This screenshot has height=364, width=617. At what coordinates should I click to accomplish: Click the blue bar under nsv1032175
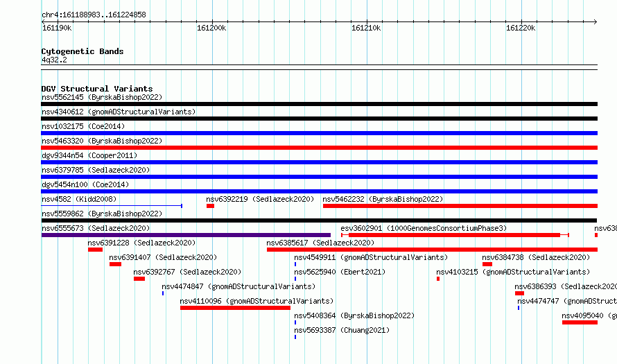(319, 133)
